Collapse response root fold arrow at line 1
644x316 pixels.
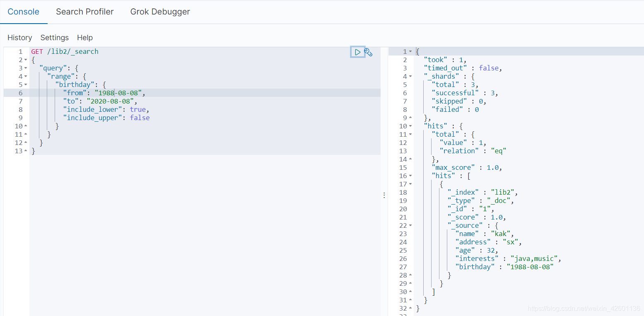pyautogui.click(x=410, y=52)
